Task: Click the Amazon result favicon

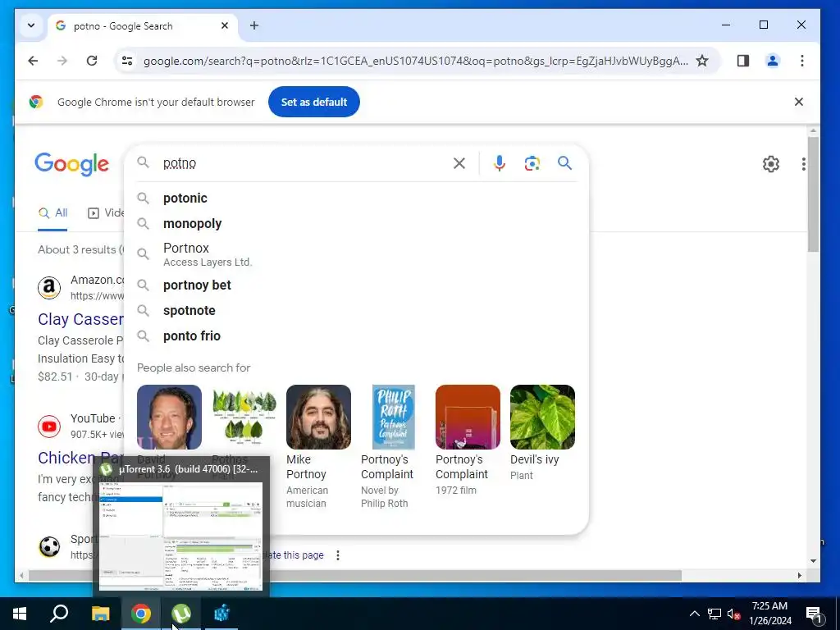Action: [48, 288]
